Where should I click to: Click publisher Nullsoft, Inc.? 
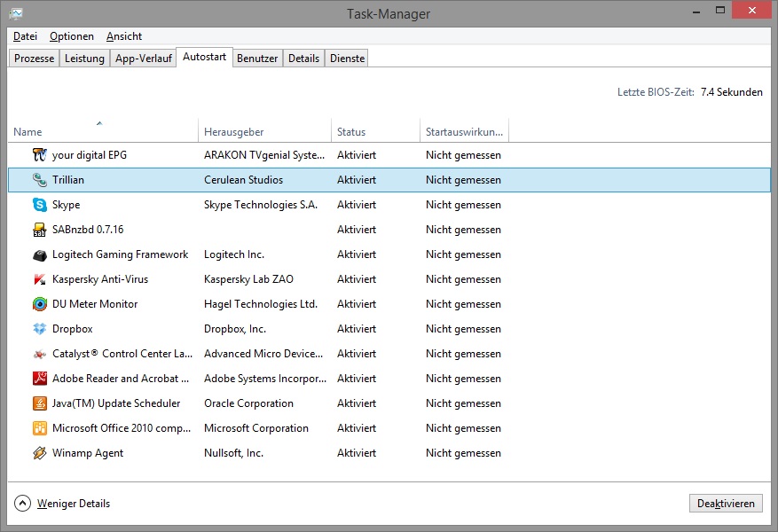click(x=233, y=453)
